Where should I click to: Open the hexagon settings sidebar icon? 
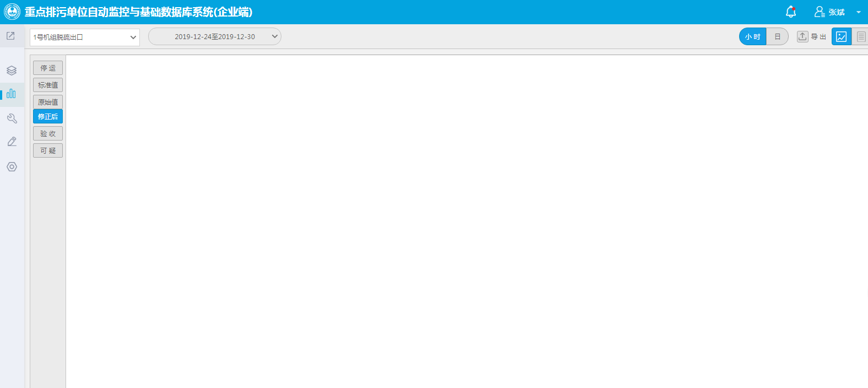click(12, 166)
